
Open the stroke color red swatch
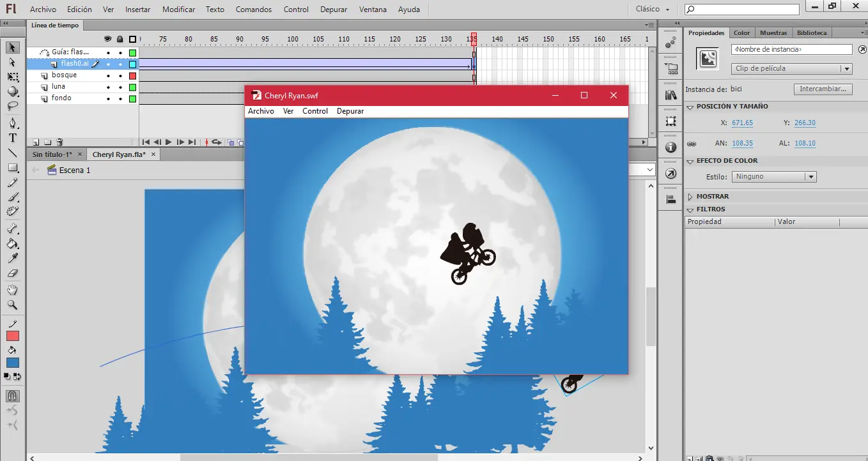click(13, 336)
